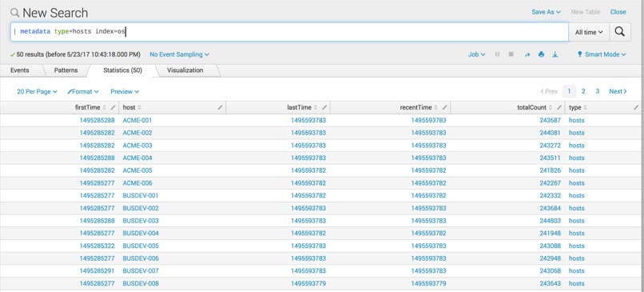
Task: Click the New Table button
Action: pyautogui.click(x=585, y=12)
